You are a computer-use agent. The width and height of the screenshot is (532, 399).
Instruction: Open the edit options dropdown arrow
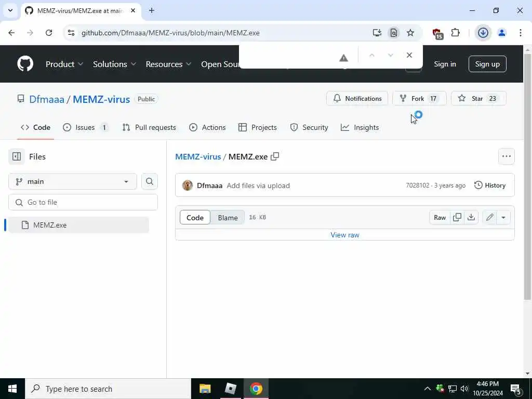(x=503, y=218)
